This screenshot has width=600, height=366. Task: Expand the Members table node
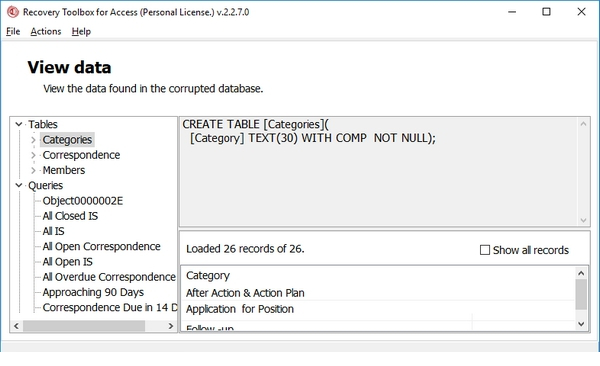[x=33, y=170]
